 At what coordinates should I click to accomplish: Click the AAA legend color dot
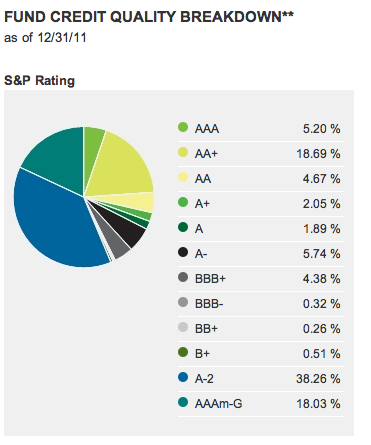pos(183,127)
